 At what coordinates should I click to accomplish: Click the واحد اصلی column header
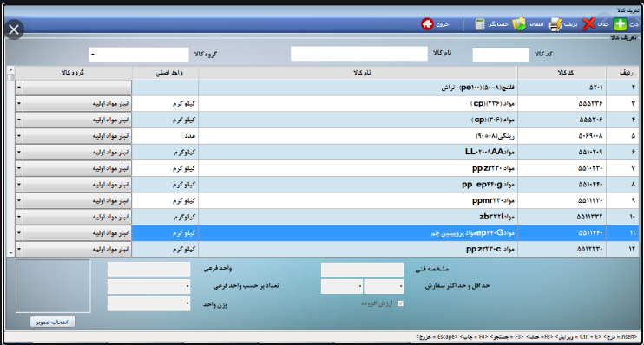[x=165, y=73]
